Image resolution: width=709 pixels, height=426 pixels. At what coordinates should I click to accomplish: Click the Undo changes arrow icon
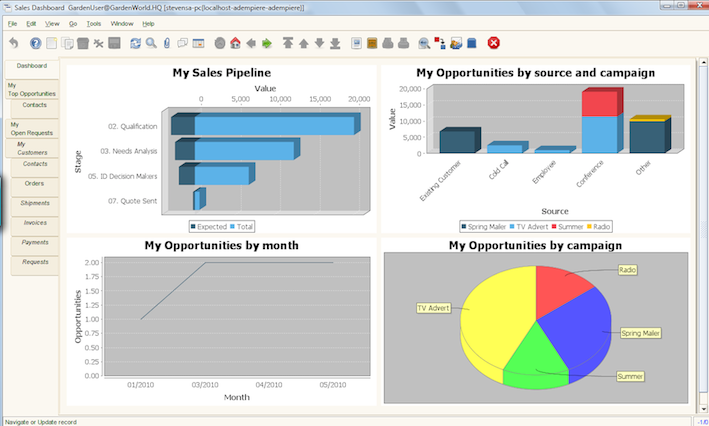(x=13, y=43)
